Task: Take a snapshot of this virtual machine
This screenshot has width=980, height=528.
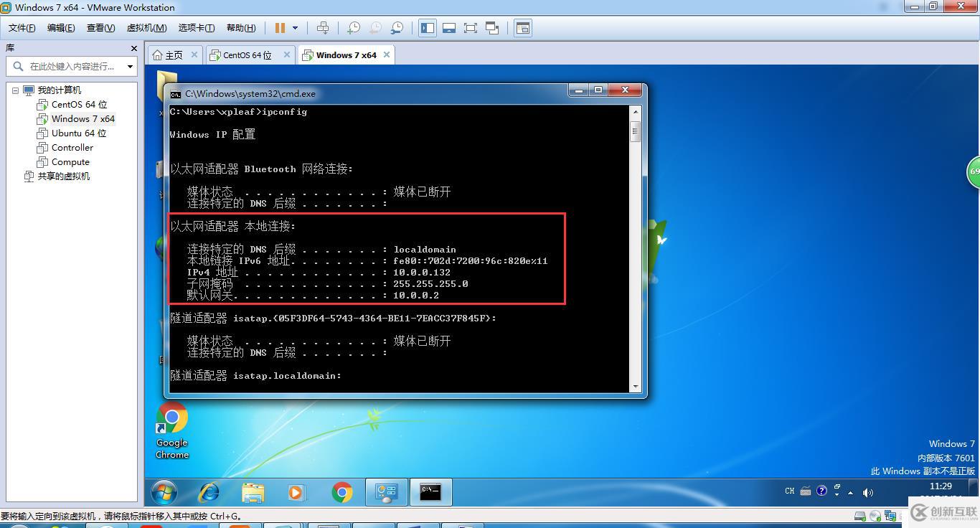Action: (353, 28)
